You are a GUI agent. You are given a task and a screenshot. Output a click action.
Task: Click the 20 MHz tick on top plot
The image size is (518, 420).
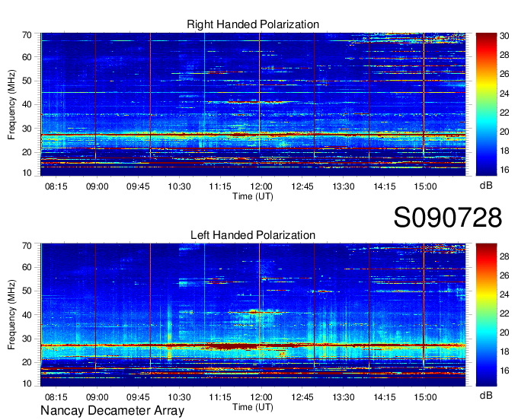27,152
